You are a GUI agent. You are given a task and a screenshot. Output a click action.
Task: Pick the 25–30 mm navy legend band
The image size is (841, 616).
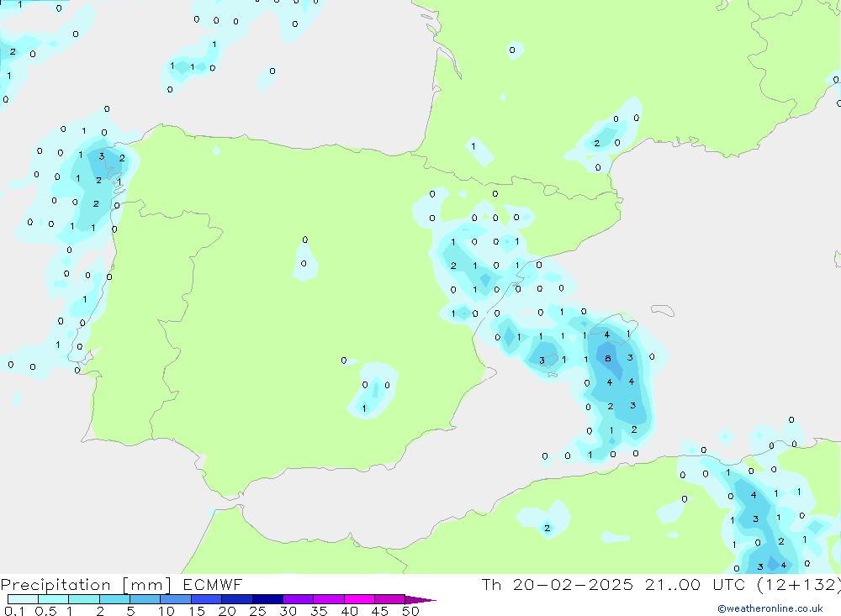tap(267, 599)
